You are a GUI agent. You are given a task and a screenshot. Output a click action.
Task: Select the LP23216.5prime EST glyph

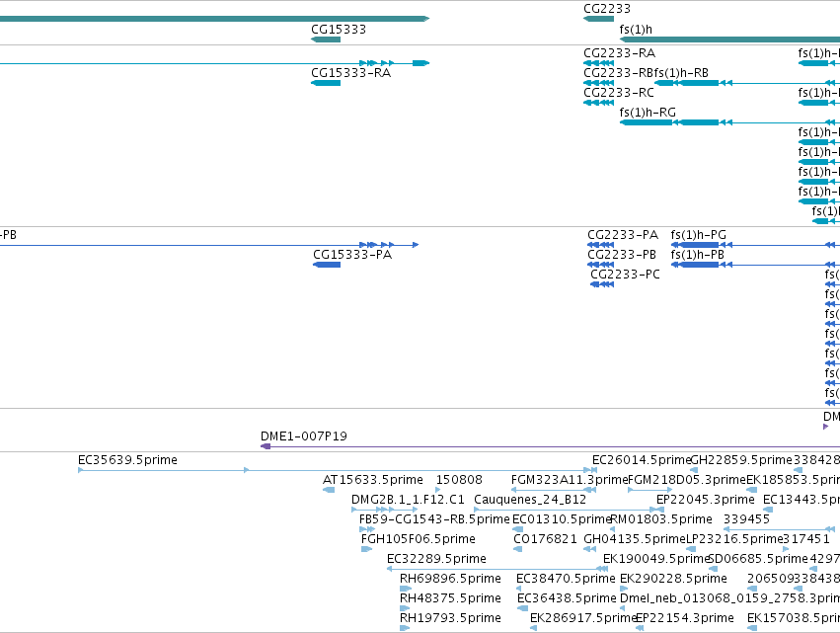click(x=691, y=549)
